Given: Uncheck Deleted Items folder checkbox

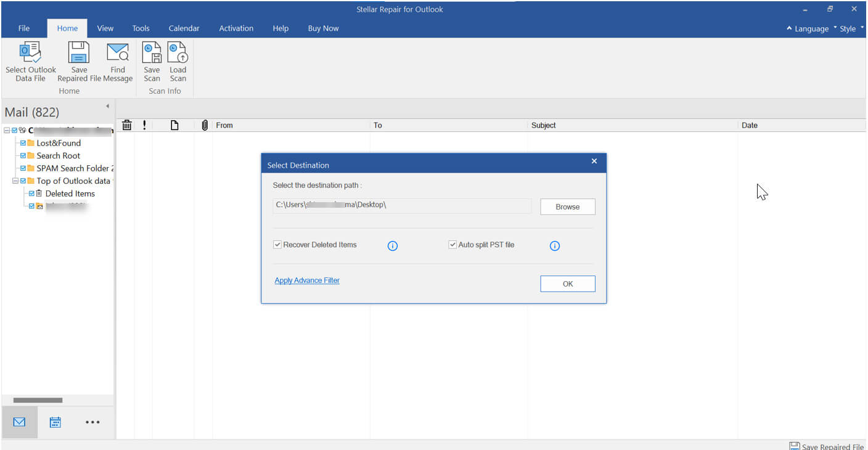Looking at the screenshot, I should (31, 193).
